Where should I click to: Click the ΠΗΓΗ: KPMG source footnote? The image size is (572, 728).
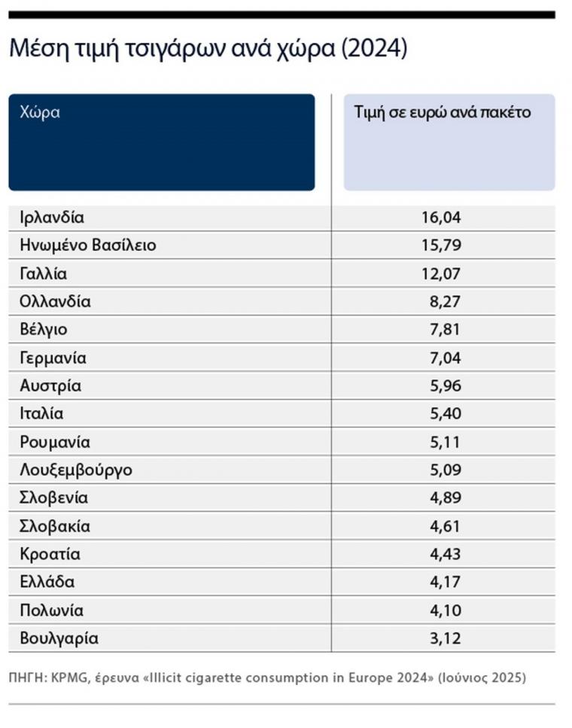(x=267, y=678)
